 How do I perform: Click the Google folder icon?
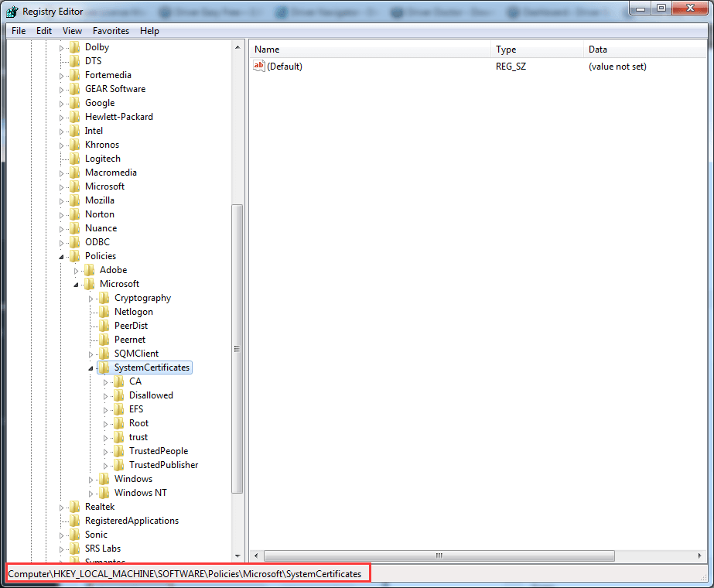[74, 103]
